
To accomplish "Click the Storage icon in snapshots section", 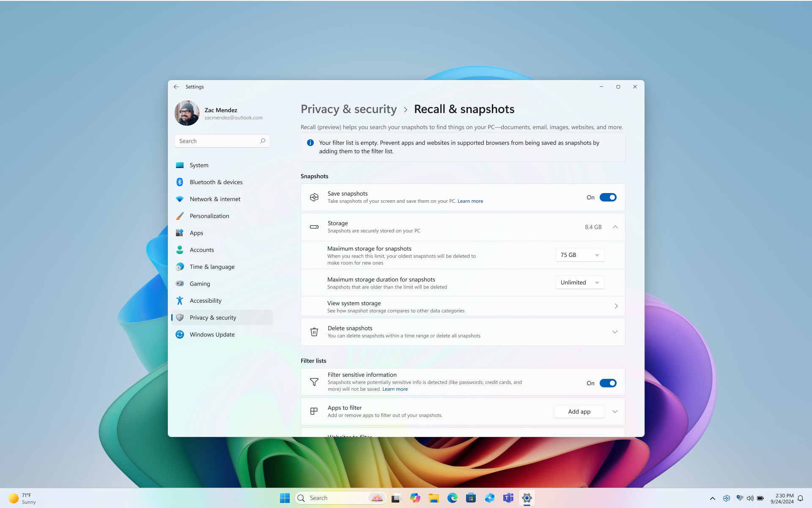I will (x=314, y=226).
